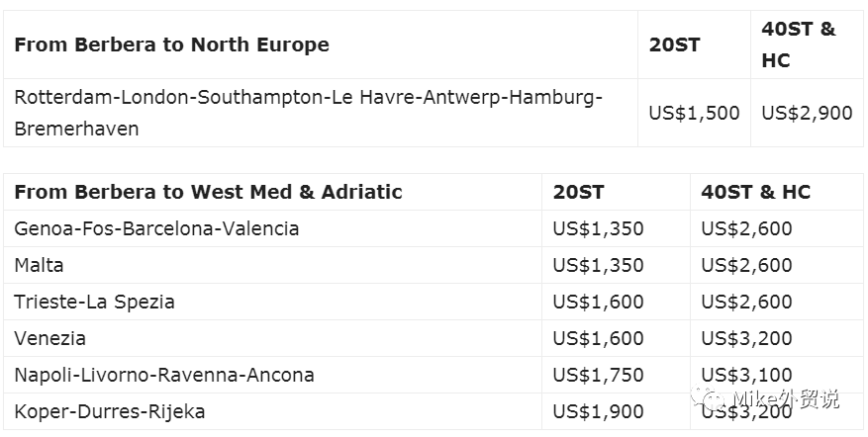The image size is (868, 437).
Task: Click the Koper-Durres-Rijeka destination cell
Action: pyautogui.click(x=110, y=411)
